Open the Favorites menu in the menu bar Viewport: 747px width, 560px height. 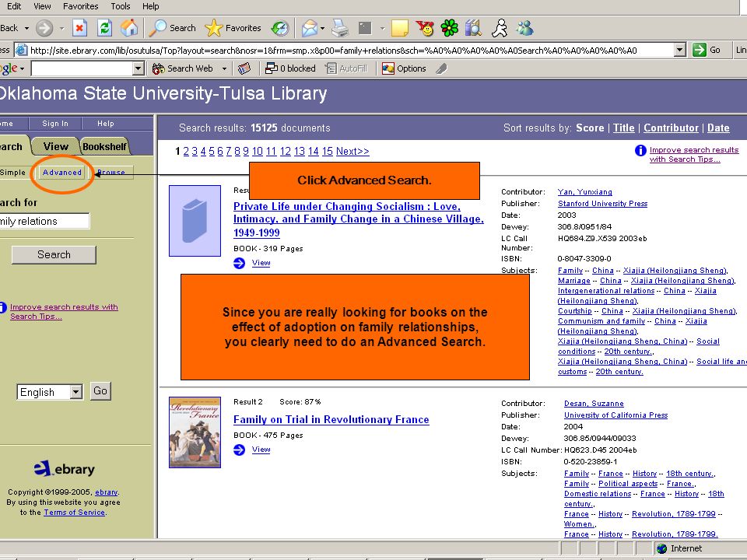click(80, 6)
